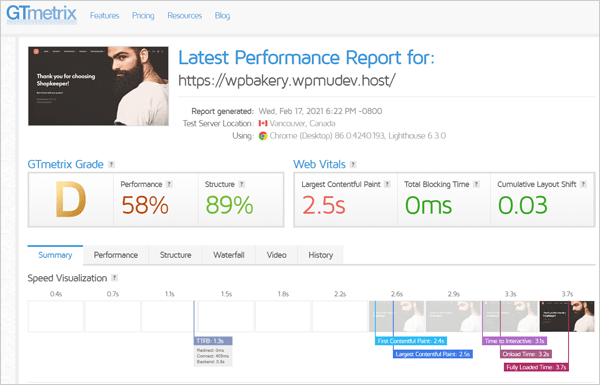Open the wpbakery.wpmudev.host URL link
This screenshot has height=385, width=600.
(x=287, y=80)
